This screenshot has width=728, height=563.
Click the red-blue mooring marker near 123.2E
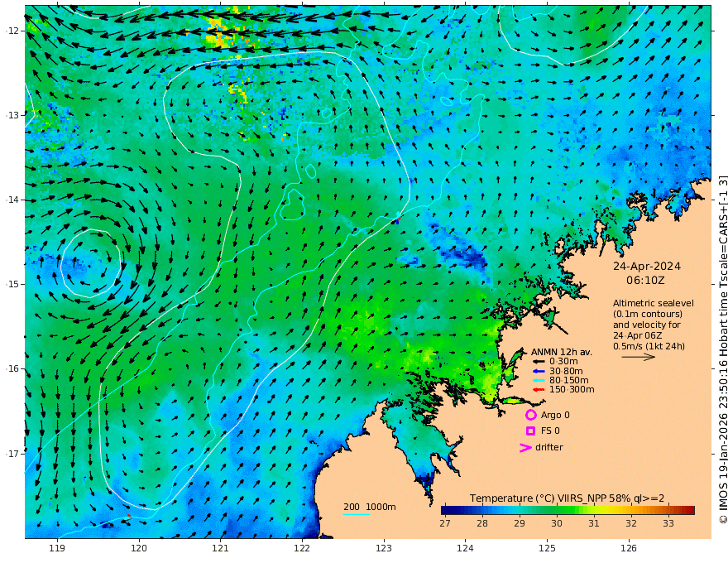click(x=398, y=219)
